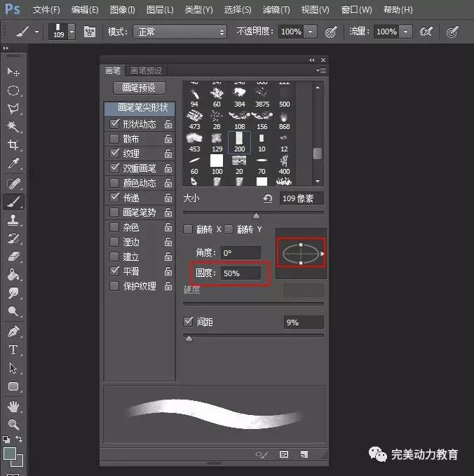Open the 滤镜(T) menu
The height and width of the screenshot is (476, 474).
(276, 10)
